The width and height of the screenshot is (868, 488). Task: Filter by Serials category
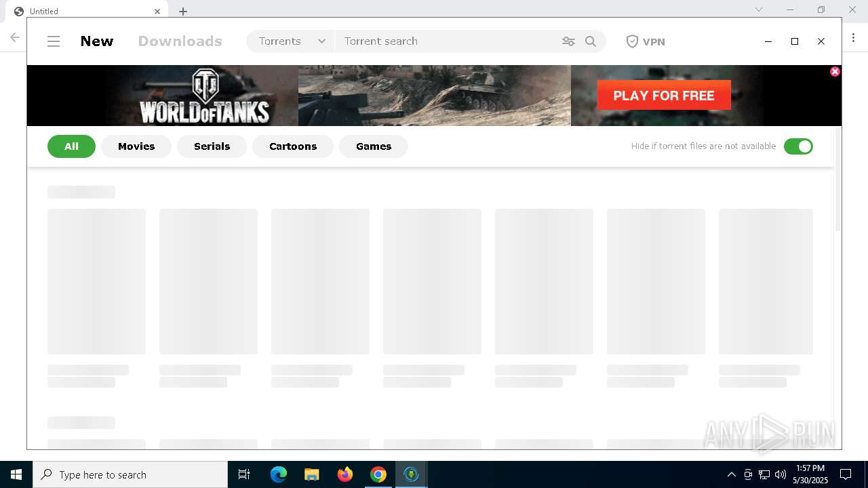pyautogui.click(x=212, y=146)
